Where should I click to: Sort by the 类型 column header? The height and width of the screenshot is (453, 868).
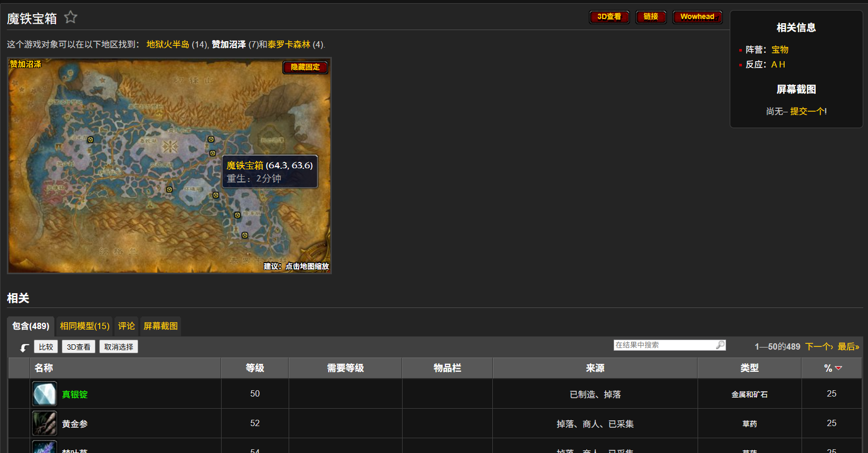point(749,368)
